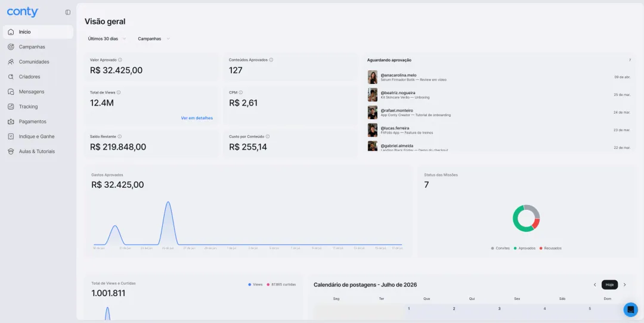Open the Campanhas filter dropdown
The width and height of the screenshot is (644, 323).
tap(154, 39)
